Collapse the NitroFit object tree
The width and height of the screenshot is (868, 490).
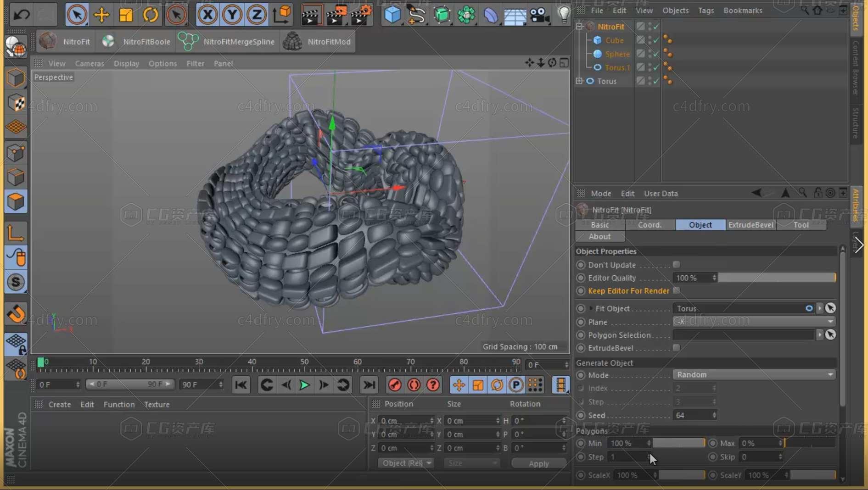point(579,26)
